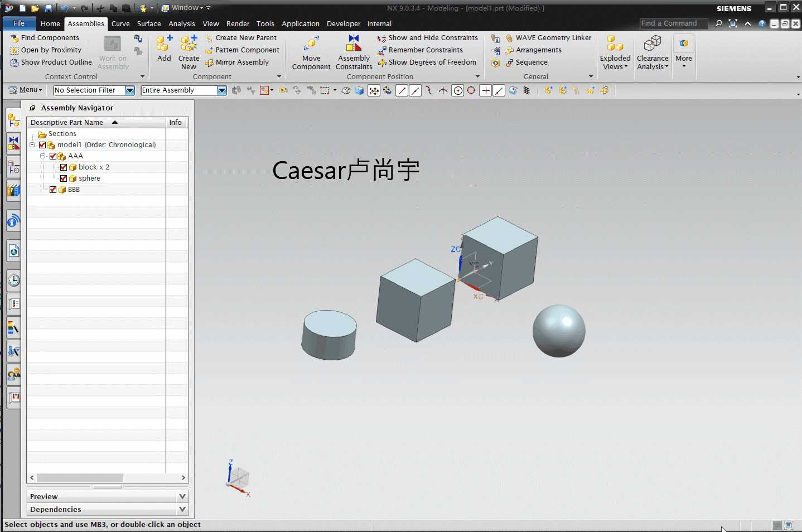Image resolution: width=802 pixels, height=532 pixels.
Task: Click the Work on Assembly icon
Action: tap(113, 43)
